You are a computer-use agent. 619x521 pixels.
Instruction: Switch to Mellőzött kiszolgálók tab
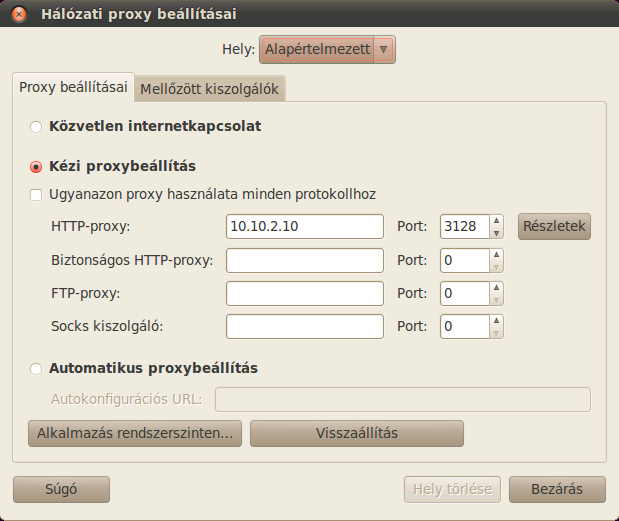tap(210, 89)
